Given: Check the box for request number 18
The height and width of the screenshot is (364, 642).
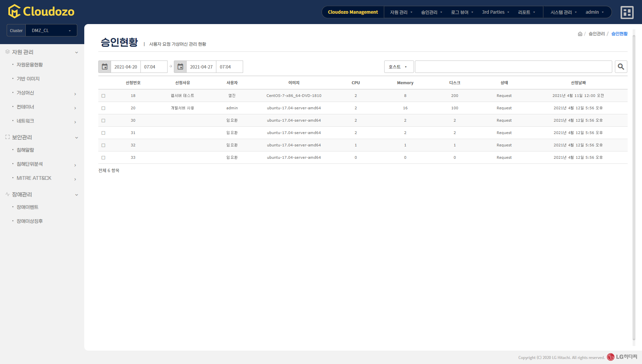Looking at the screenshot, I should pos(103,96).
